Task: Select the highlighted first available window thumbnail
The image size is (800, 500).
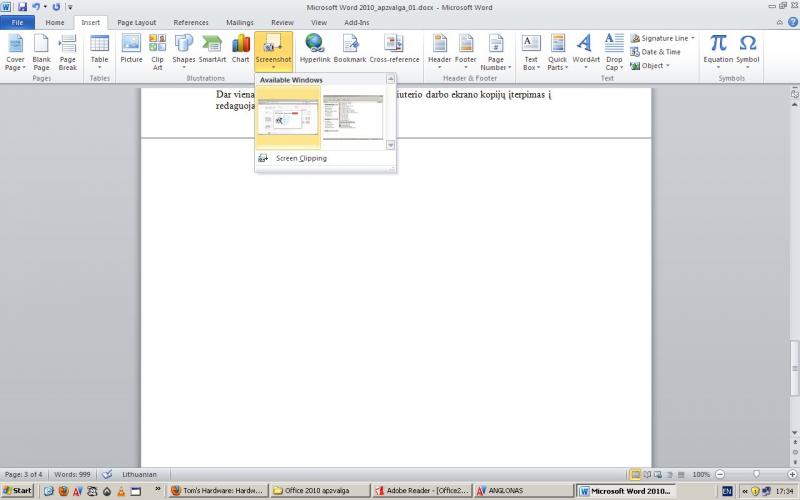Action: coord(288,117)
